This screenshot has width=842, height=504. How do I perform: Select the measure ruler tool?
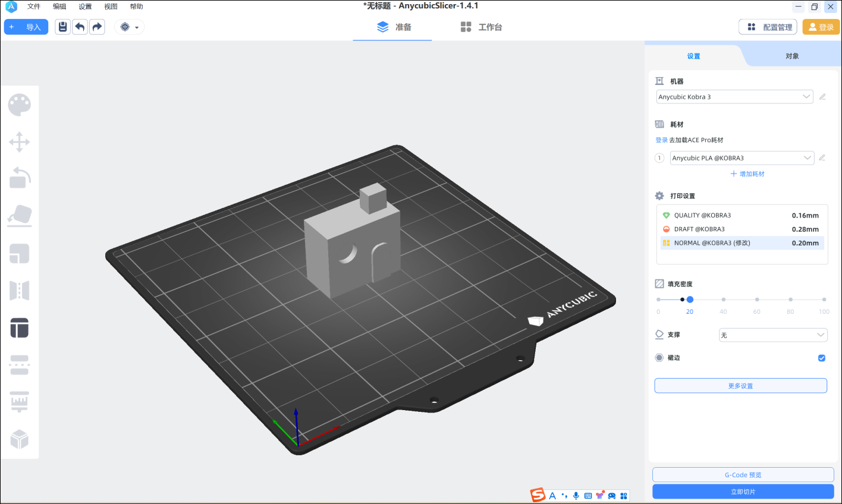click(x=19, y=402)
